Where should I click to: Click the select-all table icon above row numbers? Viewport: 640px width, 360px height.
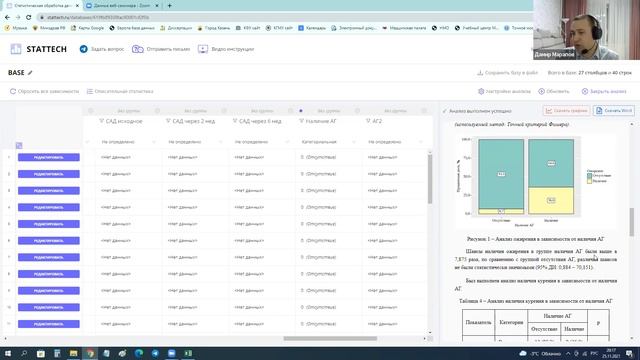19,146
